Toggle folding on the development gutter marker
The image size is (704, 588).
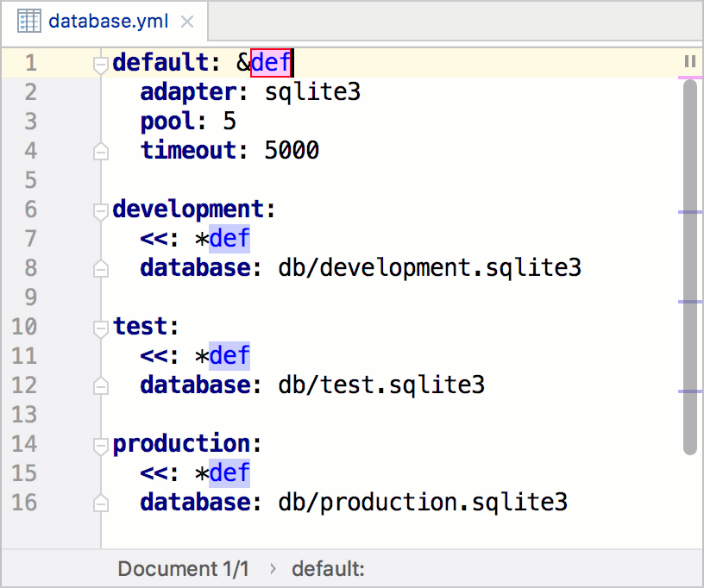(x=100, y=210)
